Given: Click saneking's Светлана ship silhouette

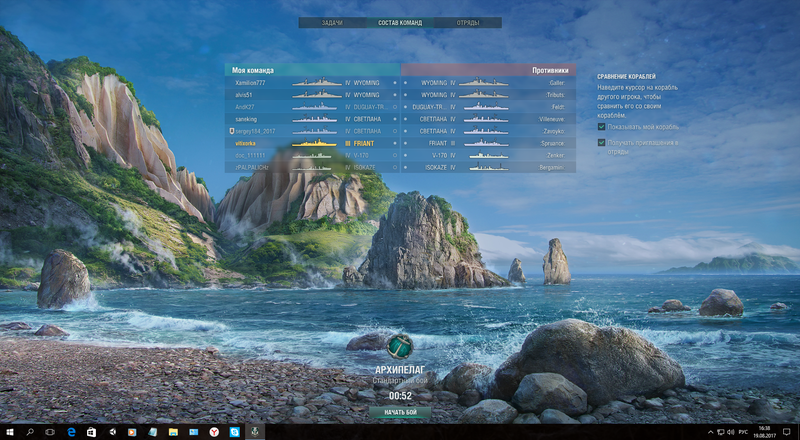Looking at the screenshot, I should pos(314,119).
